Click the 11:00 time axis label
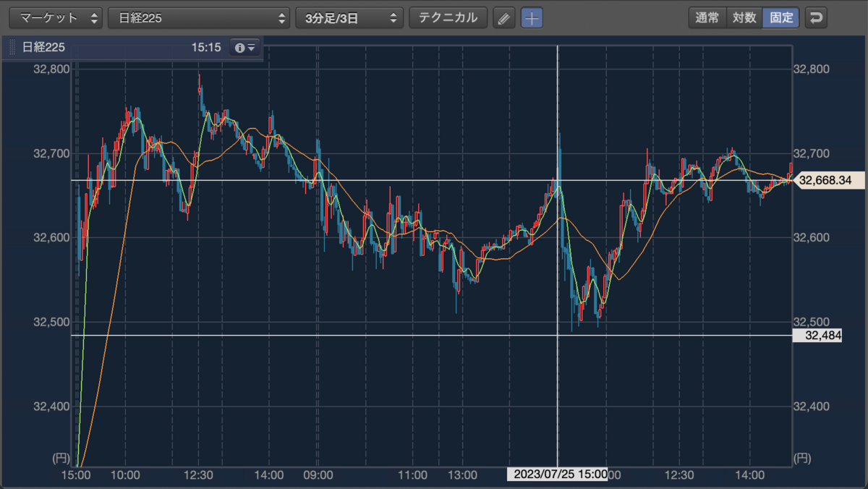This screenshot has height=489, width=868. coord(413,475)
